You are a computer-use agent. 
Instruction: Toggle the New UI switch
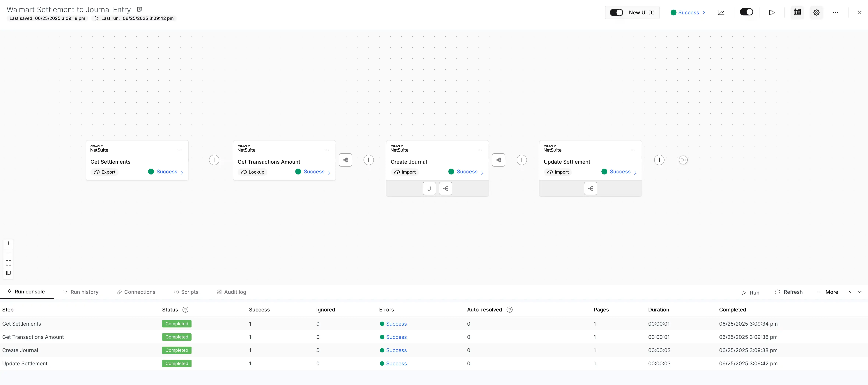click(616, 13)
